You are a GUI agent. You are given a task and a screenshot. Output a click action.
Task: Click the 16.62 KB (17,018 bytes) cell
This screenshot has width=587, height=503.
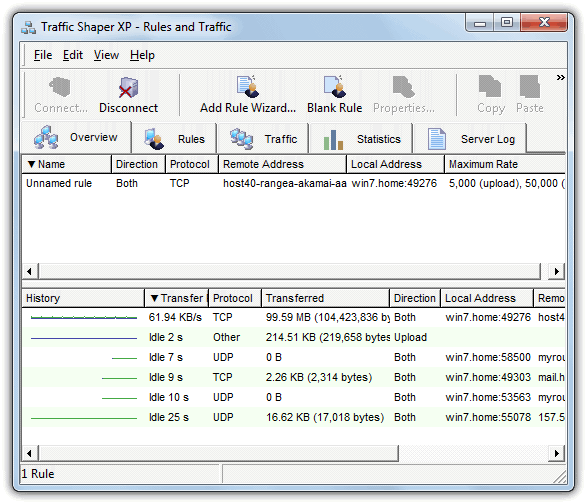(x=325, y=417)
